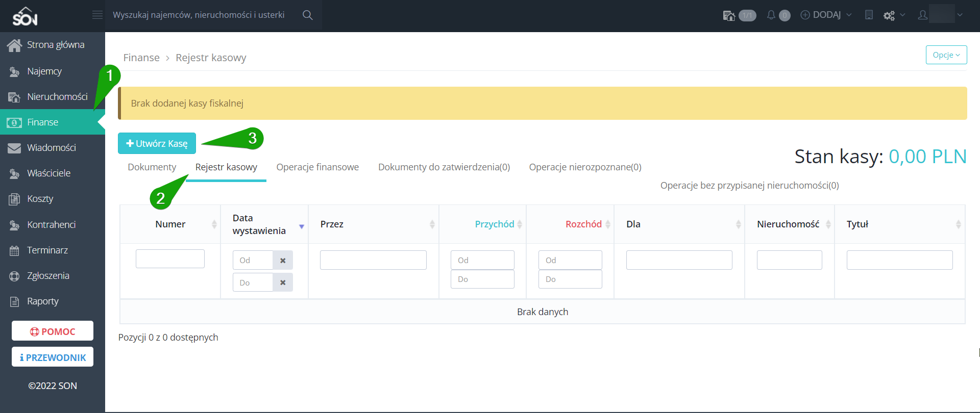
Task: Open the user profile icon
Action: click(x=922, y=15)
